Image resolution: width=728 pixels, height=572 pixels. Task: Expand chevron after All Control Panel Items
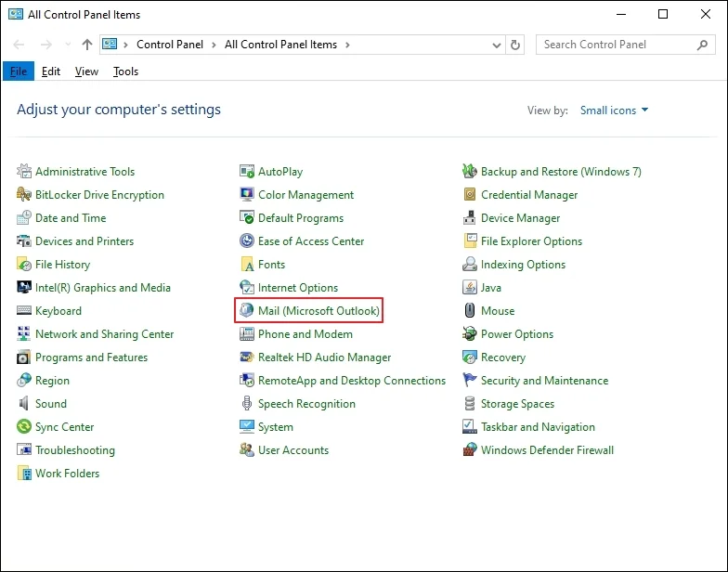[x=347, y=45]
